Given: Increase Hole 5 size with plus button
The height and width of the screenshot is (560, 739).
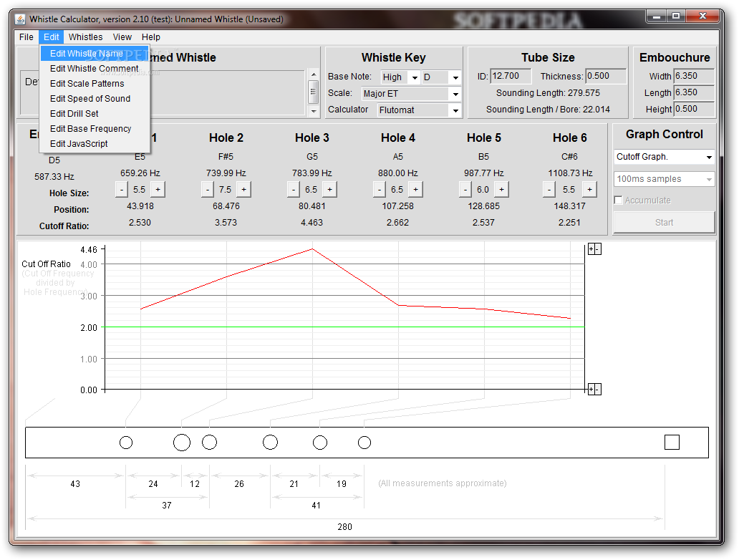Looking at the screenshot, I should [x=501, y=190].
